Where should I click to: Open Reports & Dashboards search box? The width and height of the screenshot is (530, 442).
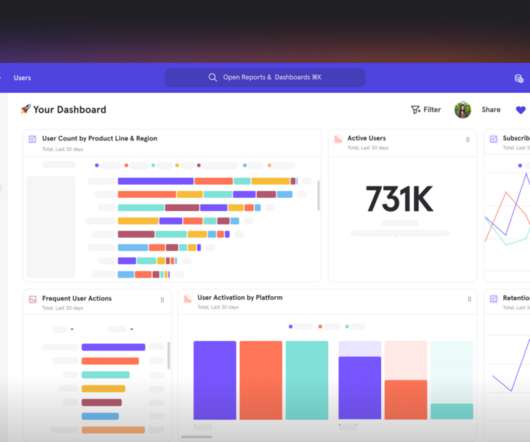pyautogui.click(x=265, y=77)
